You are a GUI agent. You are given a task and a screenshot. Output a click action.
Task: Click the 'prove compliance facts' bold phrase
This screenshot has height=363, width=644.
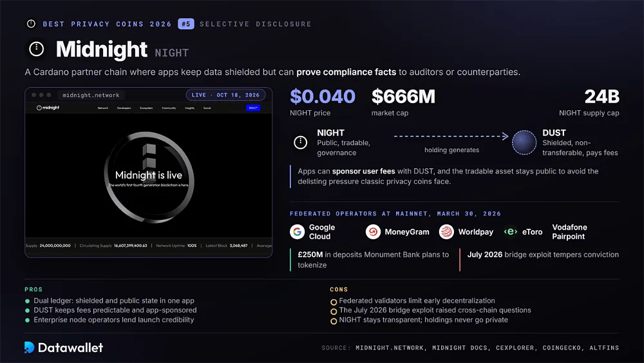346,72
